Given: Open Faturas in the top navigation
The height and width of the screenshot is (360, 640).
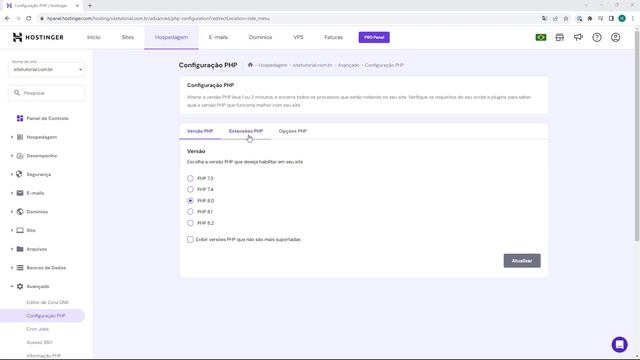Looking at the screenshot, I should pyautogui.click(x=333, y=37).
